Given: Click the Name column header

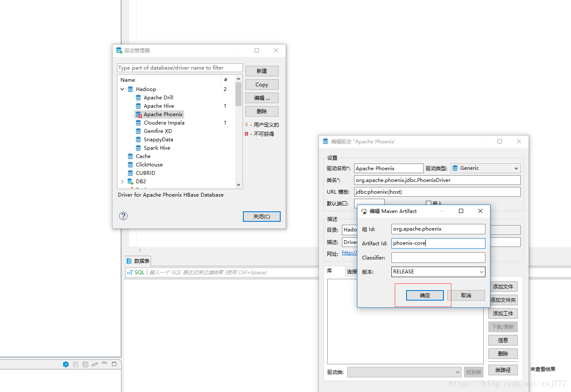Looking at the screenshot, I should [x=169, y=80].
